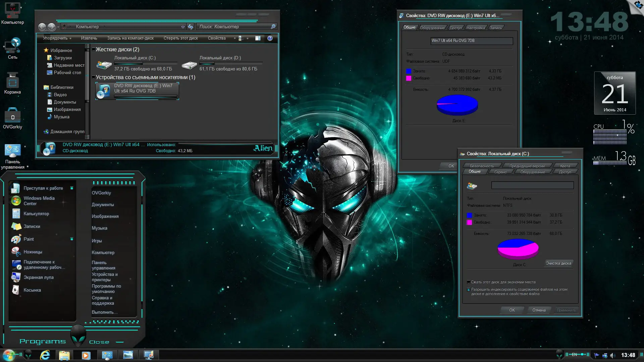Open Paint from the start menu
644x362 pixels.
tap(29, 239)
